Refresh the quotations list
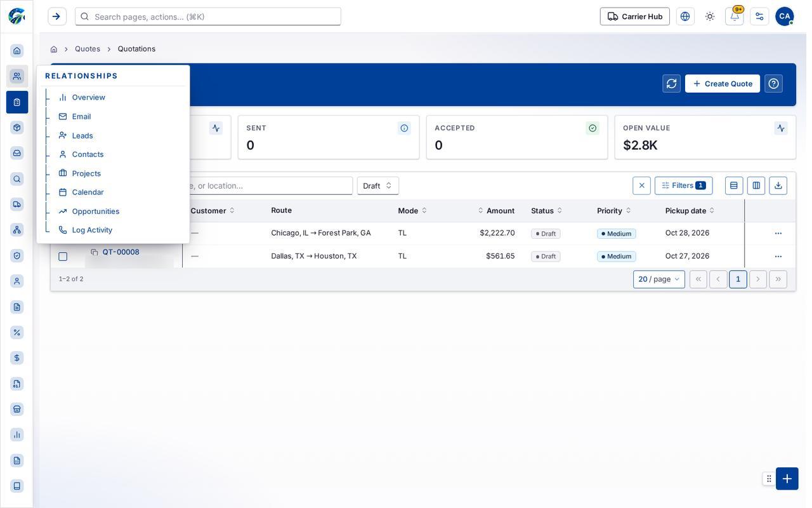 coord(672,84)
